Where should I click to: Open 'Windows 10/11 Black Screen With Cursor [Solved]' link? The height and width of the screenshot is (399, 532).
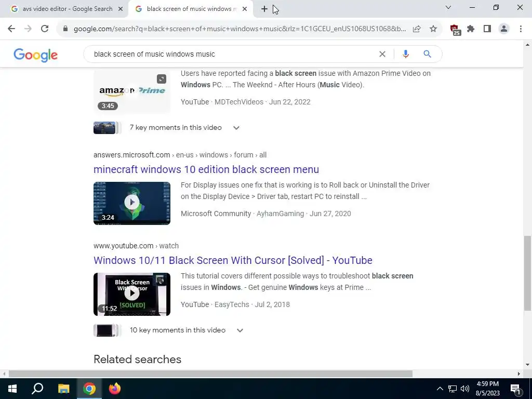tap(233, 260)
